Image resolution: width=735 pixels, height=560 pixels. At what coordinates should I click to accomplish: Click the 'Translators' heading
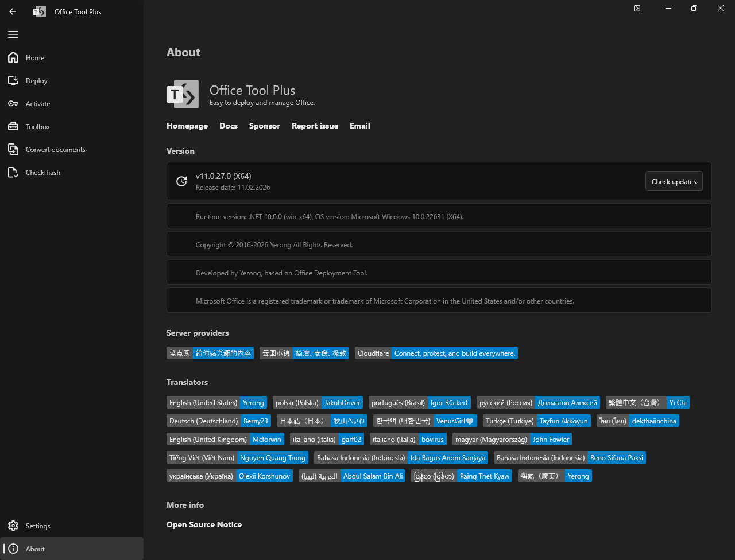tap(187, 382)
